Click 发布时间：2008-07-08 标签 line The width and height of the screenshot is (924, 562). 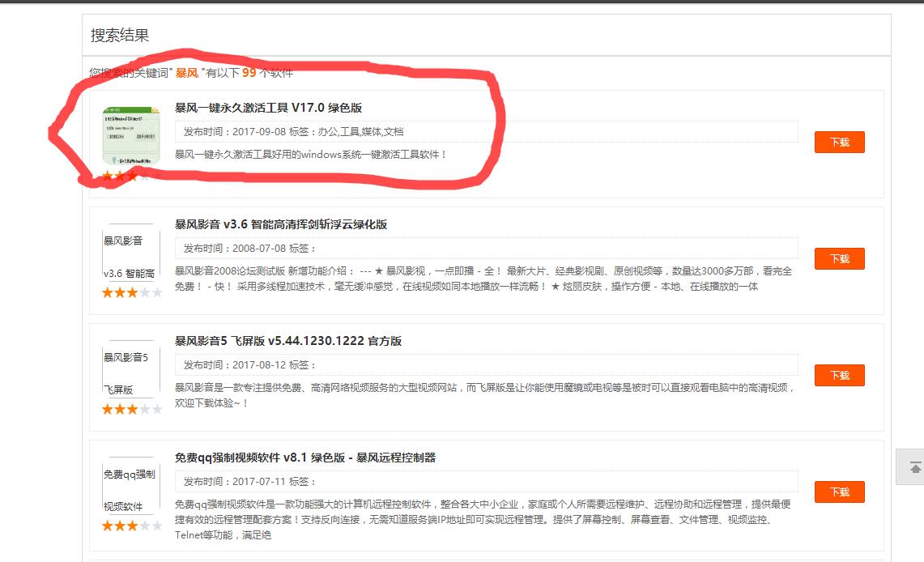pyautogui.click(x=486, y=249)
